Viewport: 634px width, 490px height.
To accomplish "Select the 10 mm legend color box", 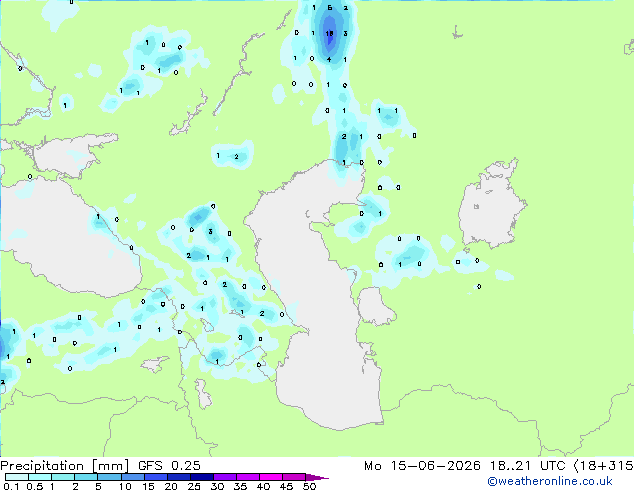I will (x=133, y=477).
